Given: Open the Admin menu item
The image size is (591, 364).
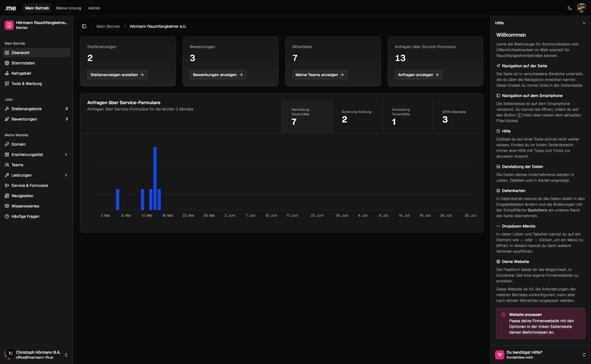Looking at the screenshot, I should click(94, 8).
